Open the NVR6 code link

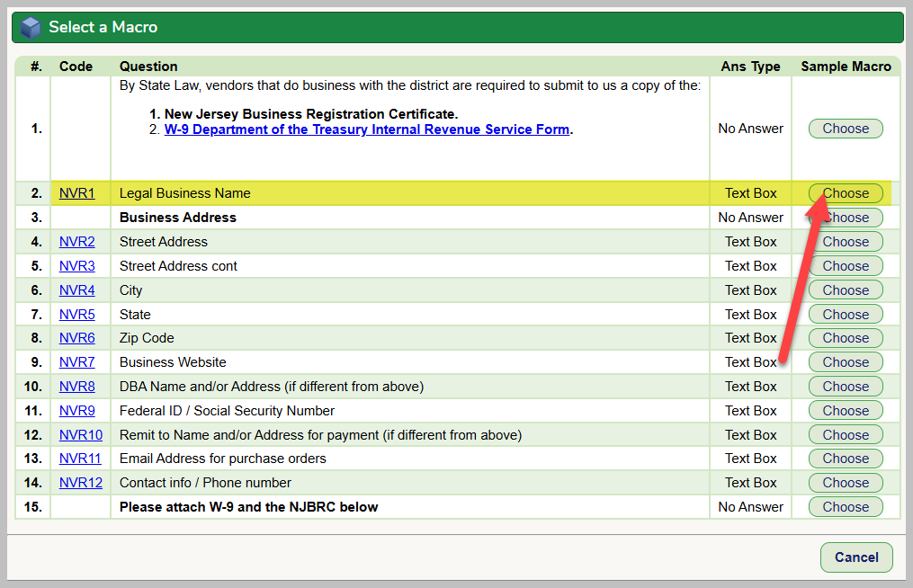(x=76, y=338)
